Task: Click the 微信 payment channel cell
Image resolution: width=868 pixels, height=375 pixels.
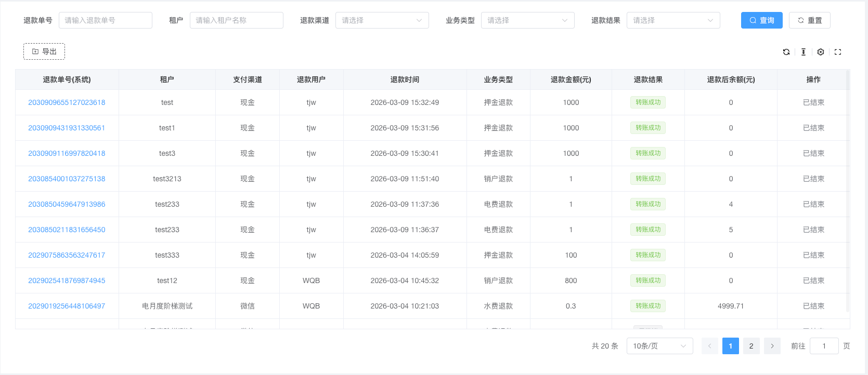Action: click(x=248, y=306)
